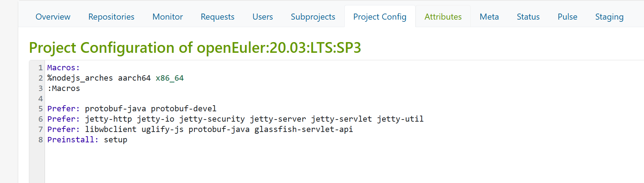Go to the Monitor tab
Viewport: 644px width, 183px height.
[x=167, y=17]
